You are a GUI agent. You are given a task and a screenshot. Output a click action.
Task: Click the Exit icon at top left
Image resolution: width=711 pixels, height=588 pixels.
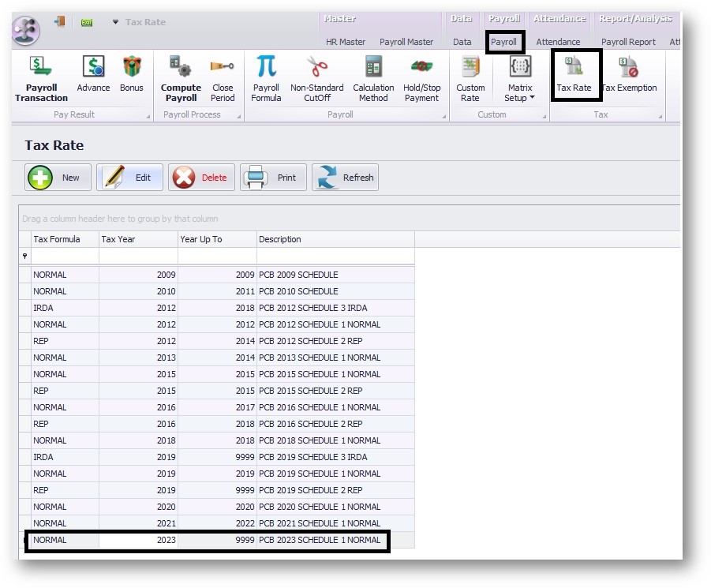pyautogui.click(x=86, y=23)
